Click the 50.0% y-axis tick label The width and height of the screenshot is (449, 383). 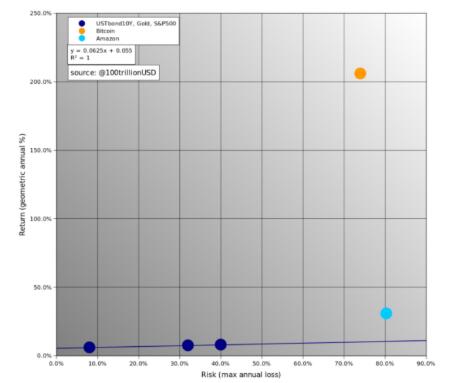coord(42,287)
